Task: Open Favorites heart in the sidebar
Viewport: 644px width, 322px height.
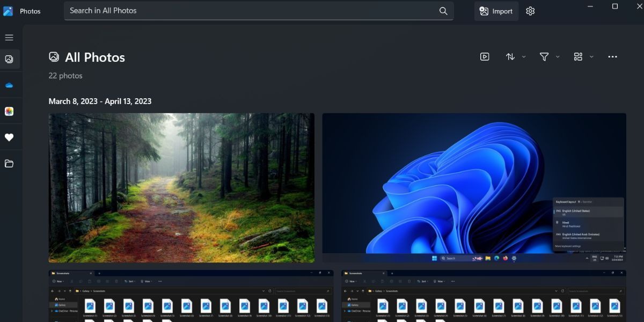Action: tap(9, 137)
